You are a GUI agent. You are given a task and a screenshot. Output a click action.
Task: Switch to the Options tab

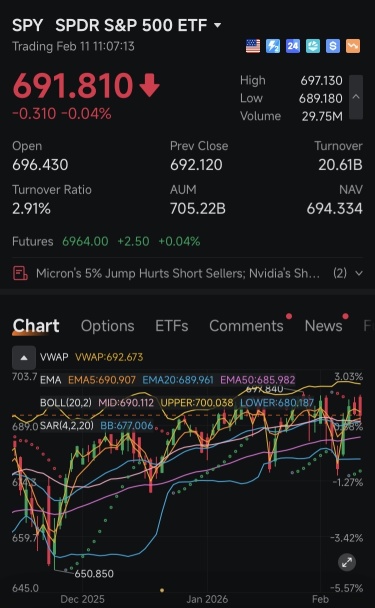click(x=107, y=326)
